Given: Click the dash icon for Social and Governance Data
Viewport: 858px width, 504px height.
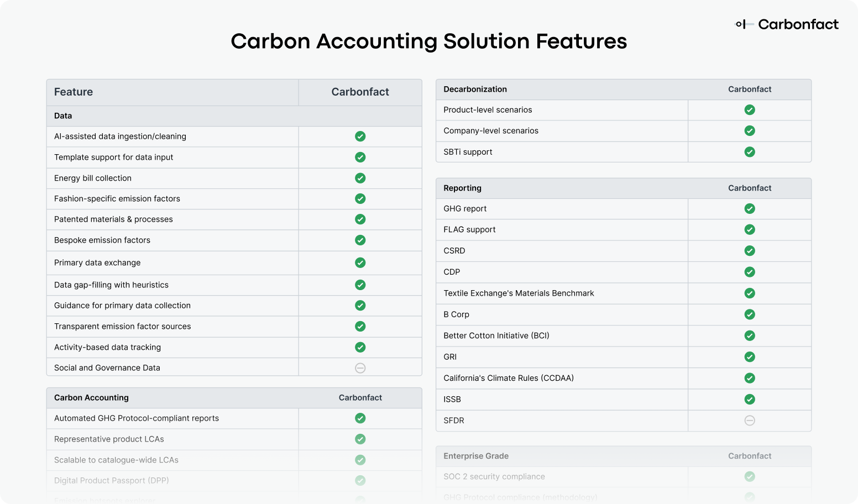Looking at the screenshot, I should click(x=360, y=368).
